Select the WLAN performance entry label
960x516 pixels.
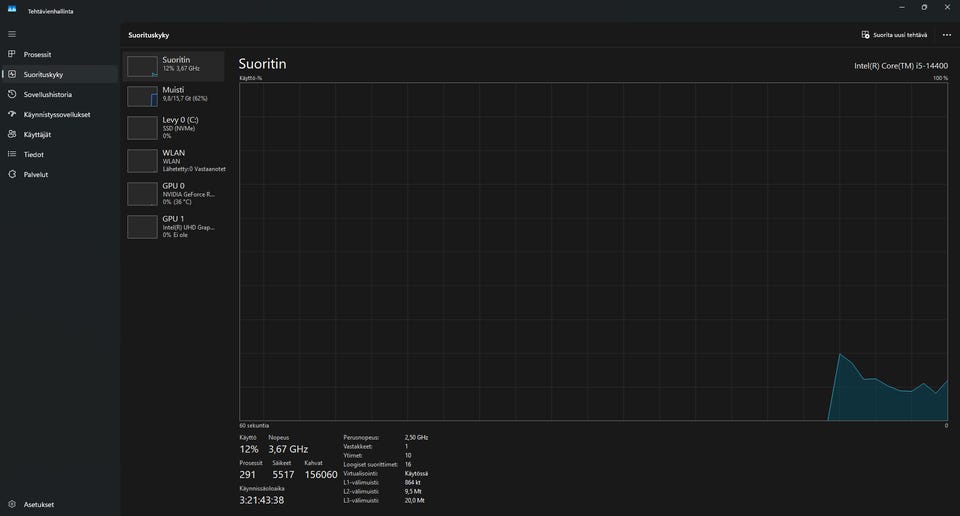(173, 153)
